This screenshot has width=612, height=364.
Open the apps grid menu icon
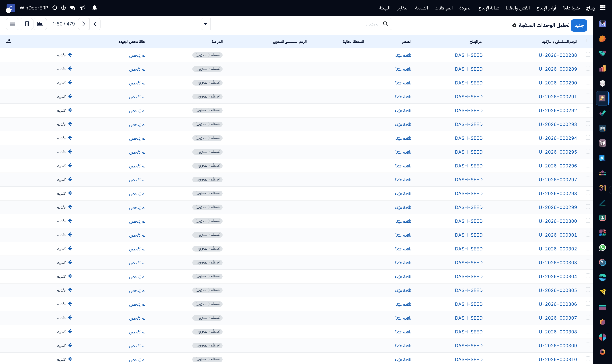(x=603, y=8)
